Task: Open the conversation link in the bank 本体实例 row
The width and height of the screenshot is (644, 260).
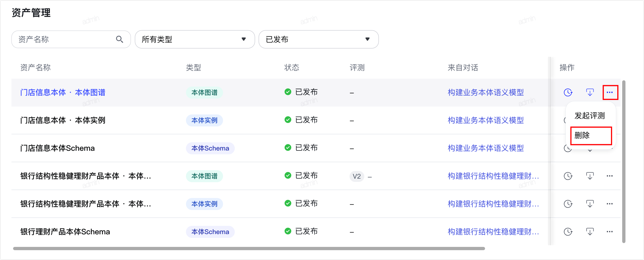Action: (493, 204)
